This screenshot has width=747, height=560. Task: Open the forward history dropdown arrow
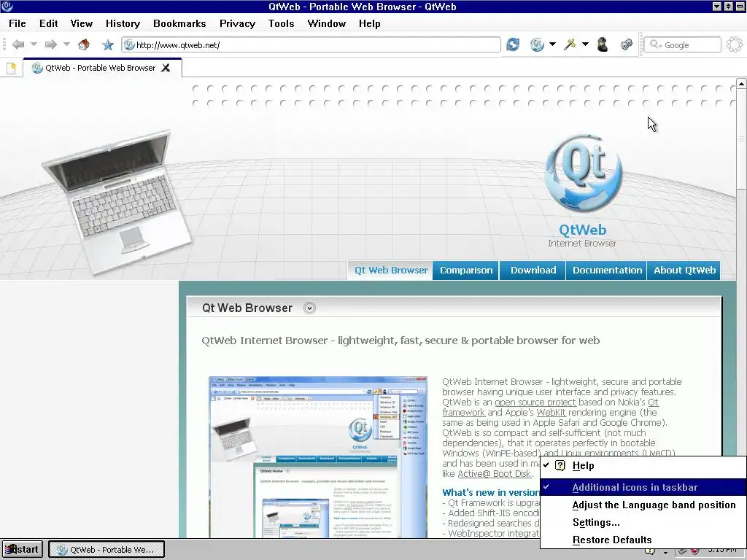(66, 44)
